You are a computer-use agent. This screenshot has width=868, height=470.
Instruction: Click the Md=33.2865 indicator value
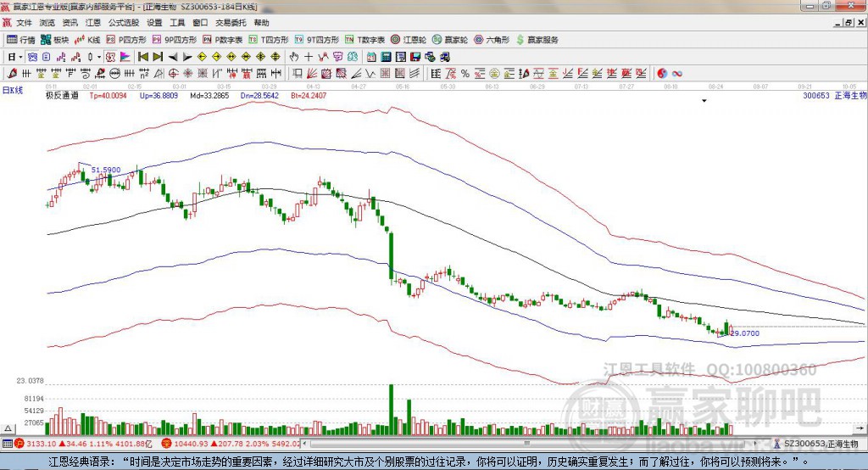click(x=209, y=95)
